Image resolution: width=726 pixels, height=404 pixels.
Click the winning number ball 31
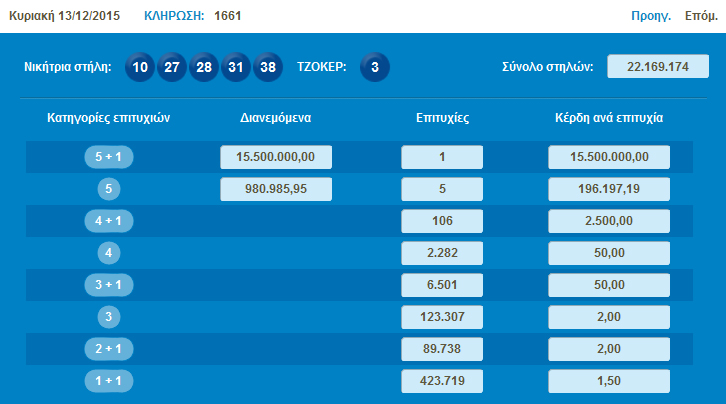pyautogui.click(x=236, y=67)
